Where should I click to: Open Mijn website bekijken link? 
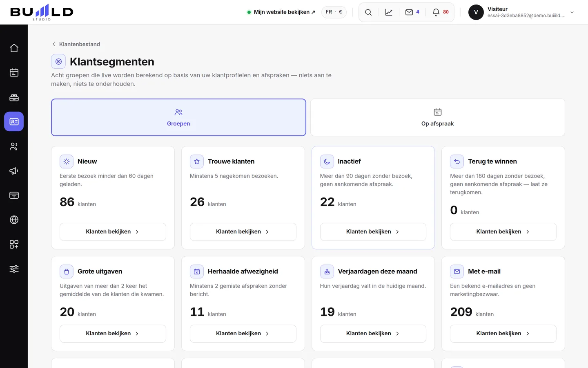281,12
